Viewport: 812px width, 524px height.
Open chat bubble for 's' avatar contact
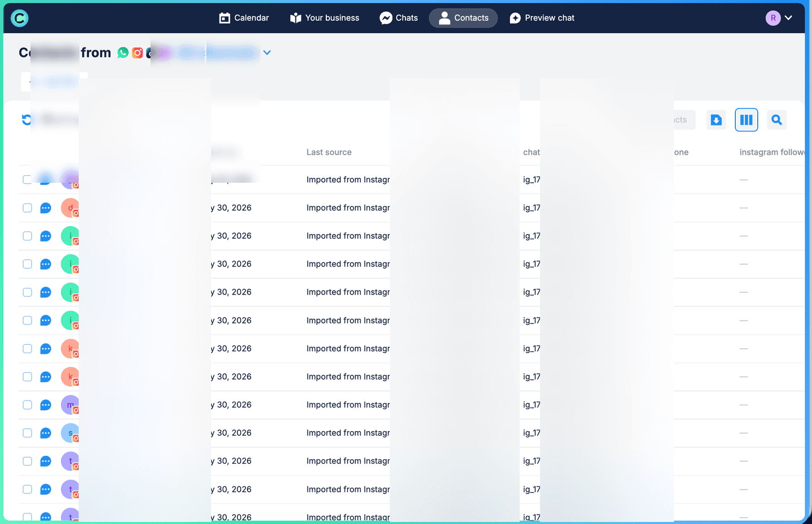pos(46,433)
